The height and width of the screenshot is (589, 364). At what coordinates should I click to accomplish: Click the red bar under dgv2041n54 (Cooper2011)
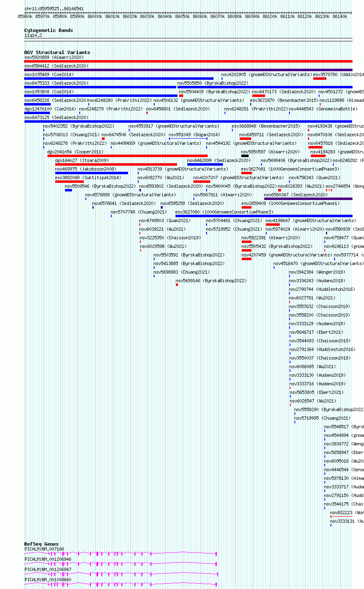pyautogui.click(x=128, y=156)
